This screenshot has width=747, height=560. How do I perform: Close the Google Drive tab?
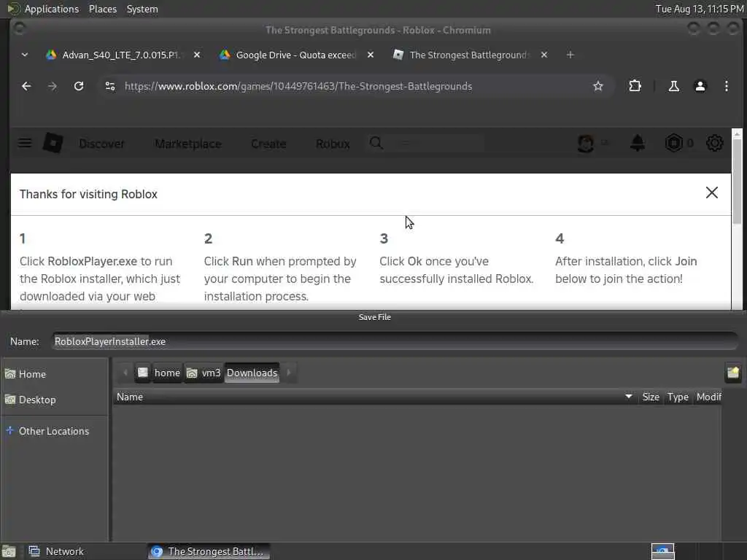tap(370, 55)
